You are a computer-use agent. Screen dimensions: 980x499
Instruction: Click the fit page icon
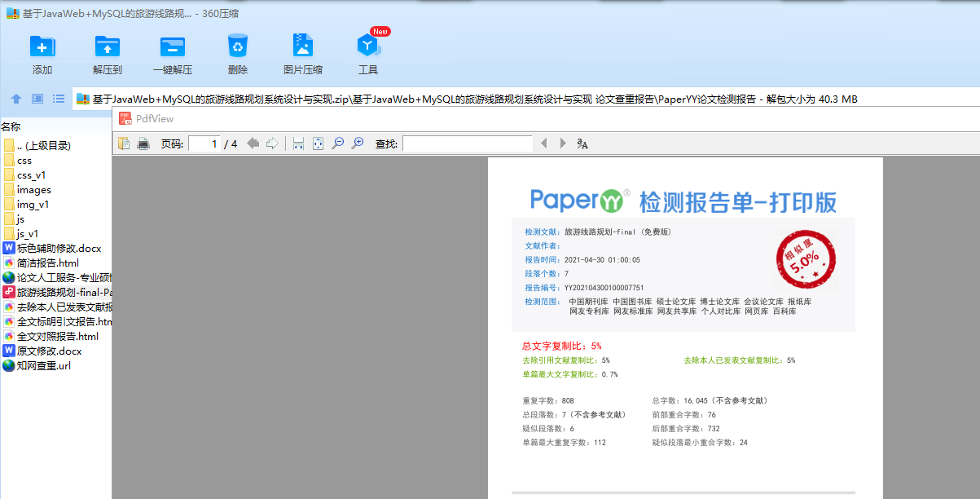[x=318, y=144]
